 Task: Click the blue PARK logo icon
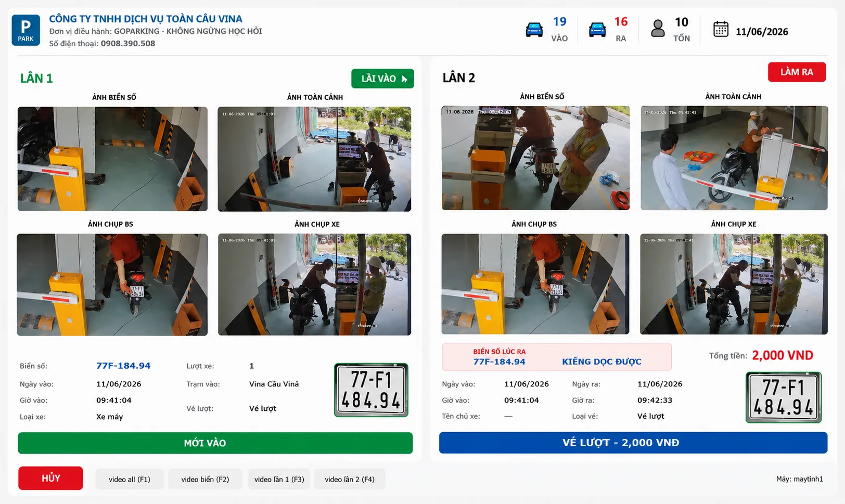(25, 30)
